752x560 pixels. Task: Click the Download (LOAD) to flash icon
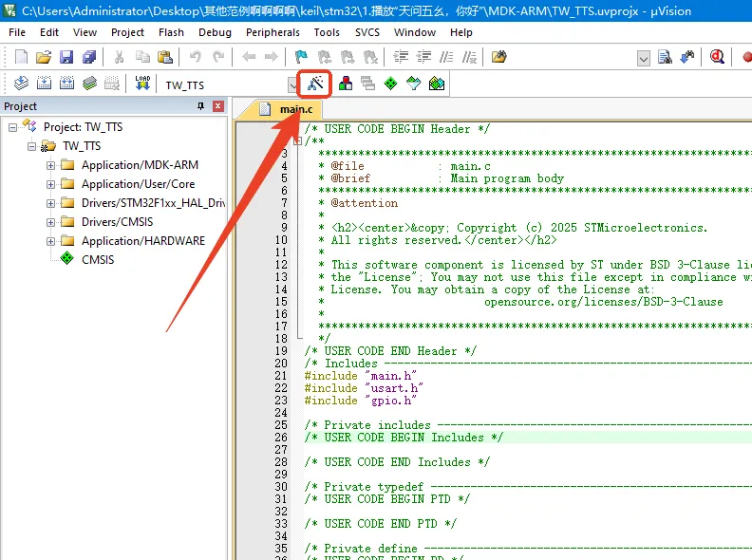pos(142,84)
